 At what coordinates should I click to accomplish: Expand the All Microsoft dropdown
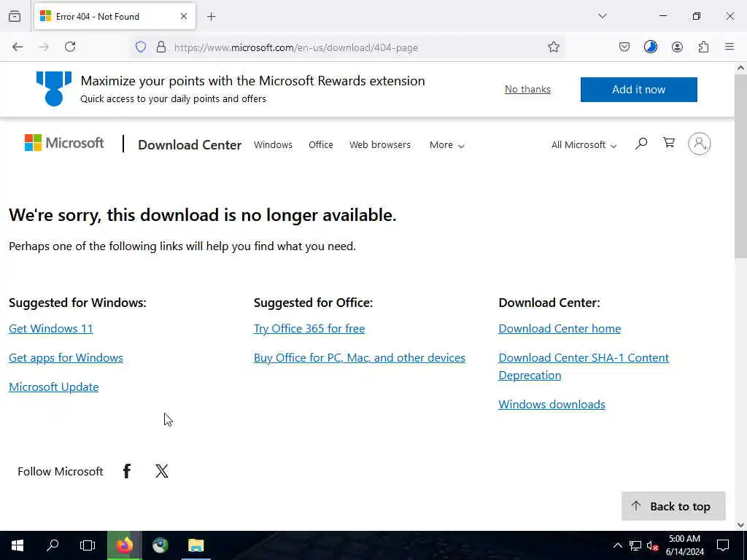tap(584, 145)
